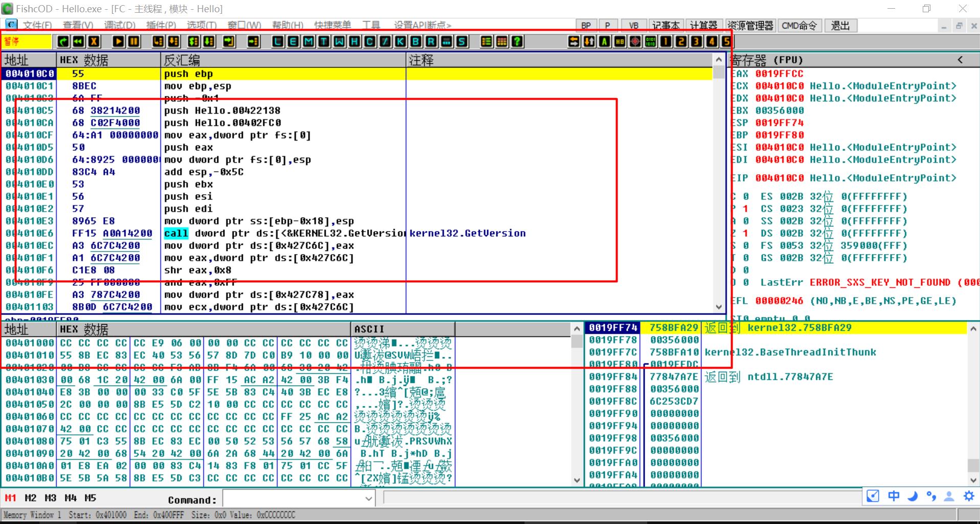This screenshot has width=980, height=524.
Task: Click the Command input field
Action: [293, 498]
